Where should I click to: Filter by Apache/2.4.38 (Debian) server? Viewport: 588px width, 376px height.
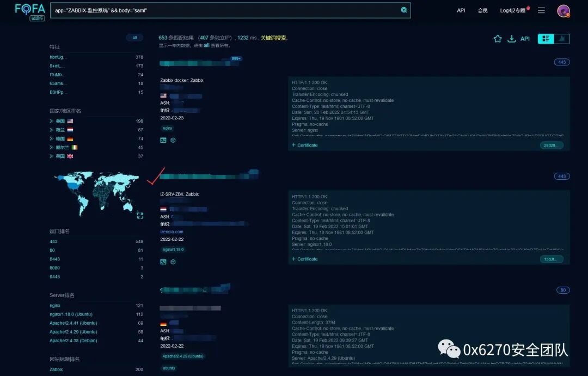[73, 341]
